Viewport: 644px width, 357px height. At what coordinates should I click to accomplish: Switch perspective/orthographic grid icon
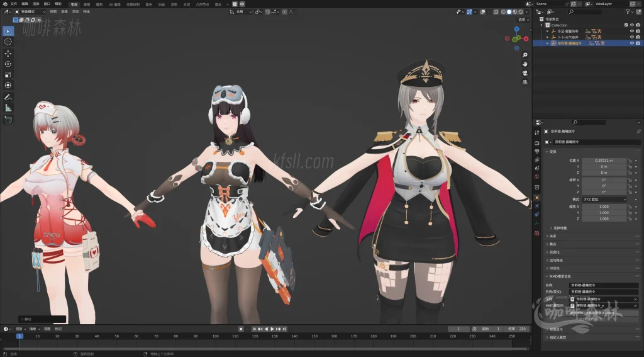click(525, 82)
